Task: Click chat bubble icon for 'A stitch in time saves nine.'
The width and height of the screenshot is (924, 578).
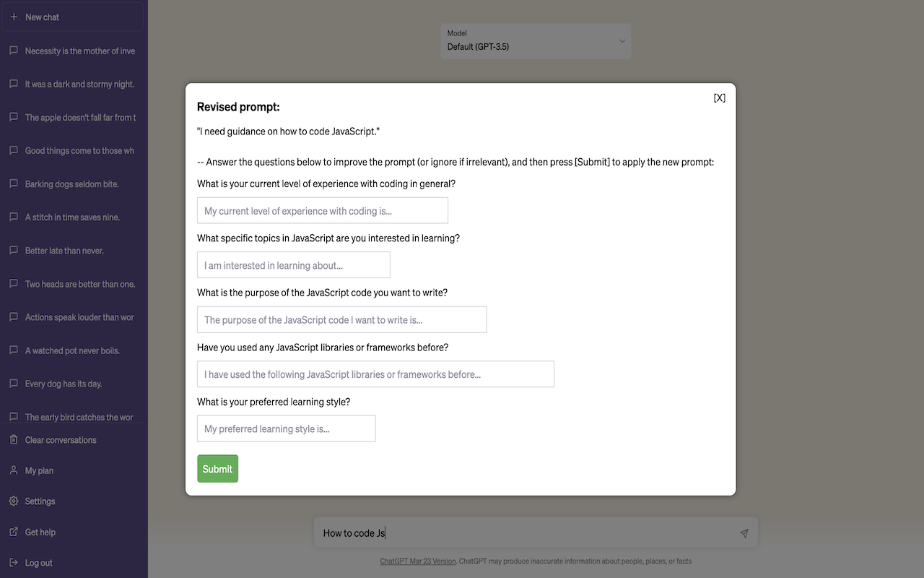Action: coord(13,217)
